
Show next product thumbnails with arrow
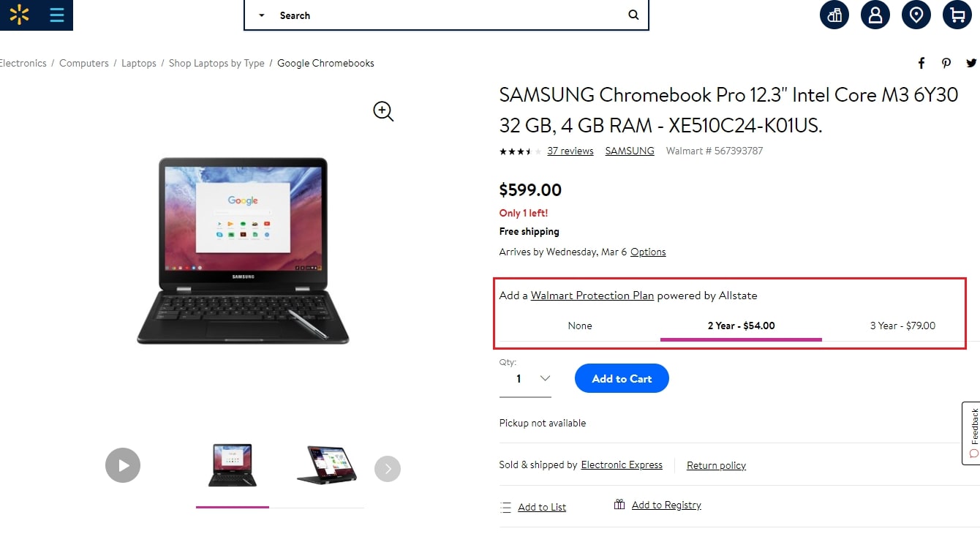click(388, 468)
